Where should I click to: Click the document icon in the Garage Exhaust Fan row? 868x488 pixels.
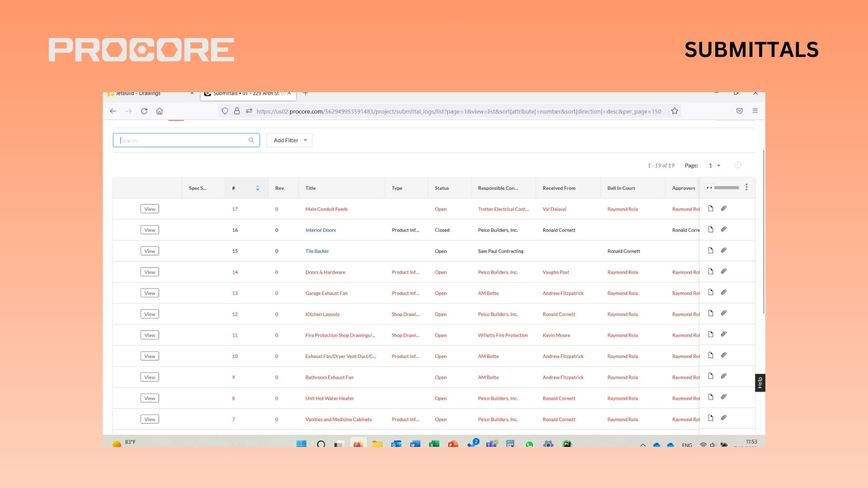click(711, 292)
